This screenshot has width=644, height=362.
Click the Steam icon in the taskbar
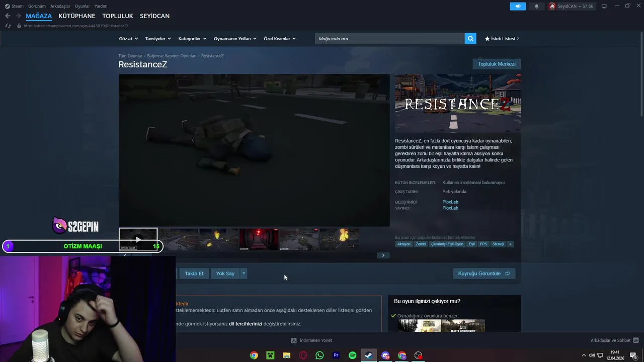coord(369,355)
